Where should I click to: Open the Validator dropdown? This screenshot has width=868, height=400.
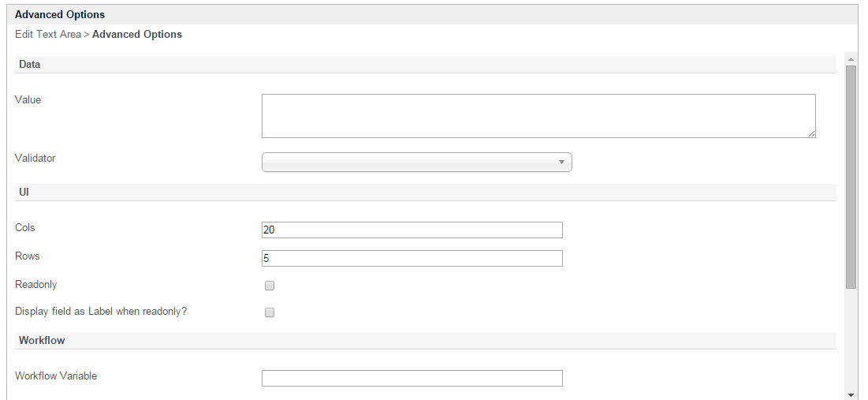pos(416,162)
